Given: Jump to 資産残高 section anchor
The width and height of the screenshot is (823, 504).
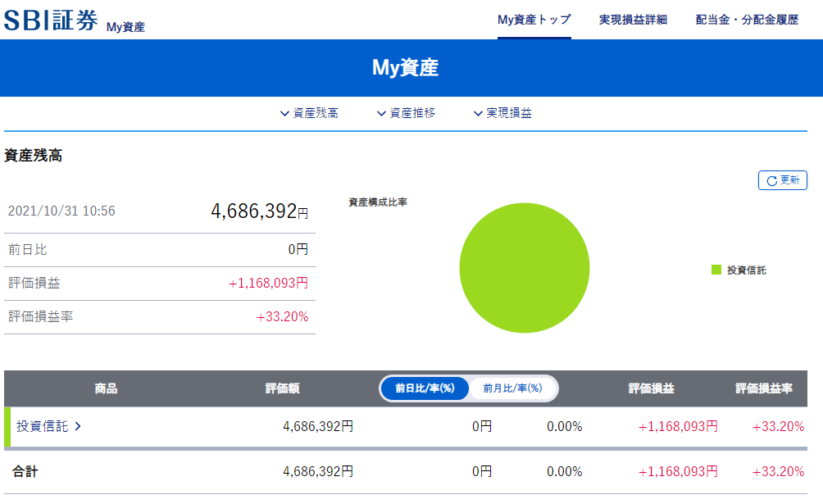Looking at the screenshot, I should click(316, 114).
